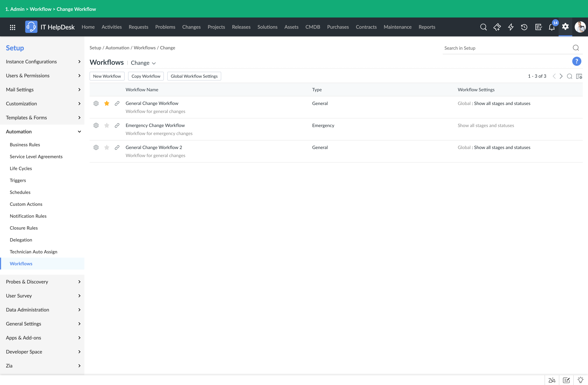The width and height of the screenshot is (588, 385).
Task: Collapse the Automation section
Action: pos(42,132)
